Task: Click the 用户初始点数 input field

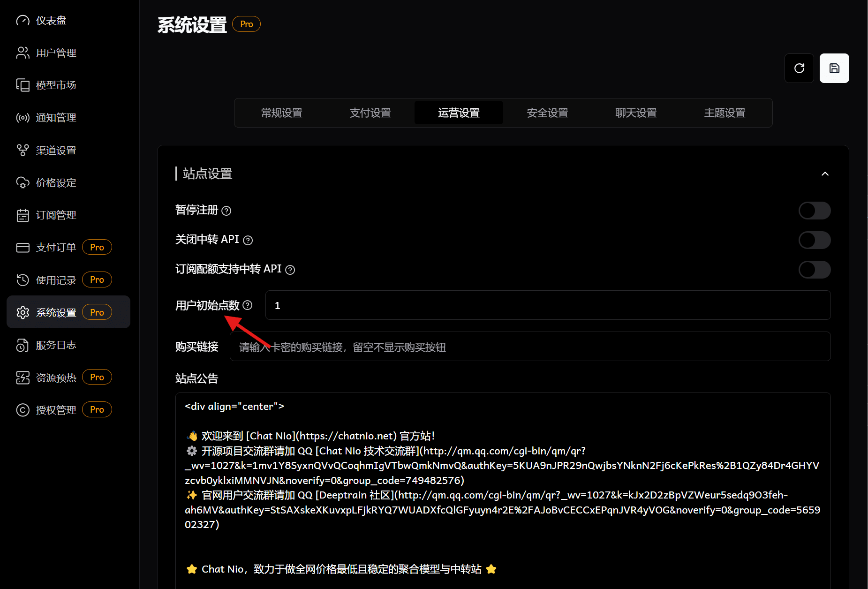Action: click(548, 305)
